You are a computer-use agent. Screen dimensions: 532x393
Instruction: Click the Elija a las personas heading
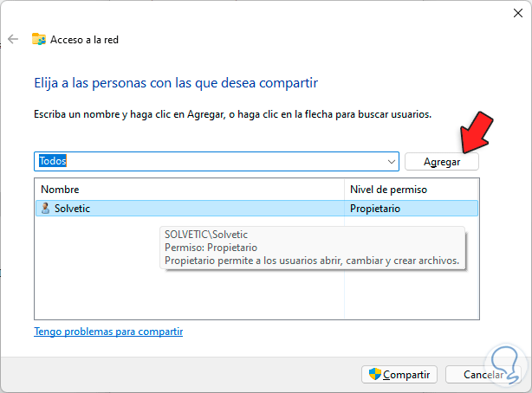(x=176, y=83)
